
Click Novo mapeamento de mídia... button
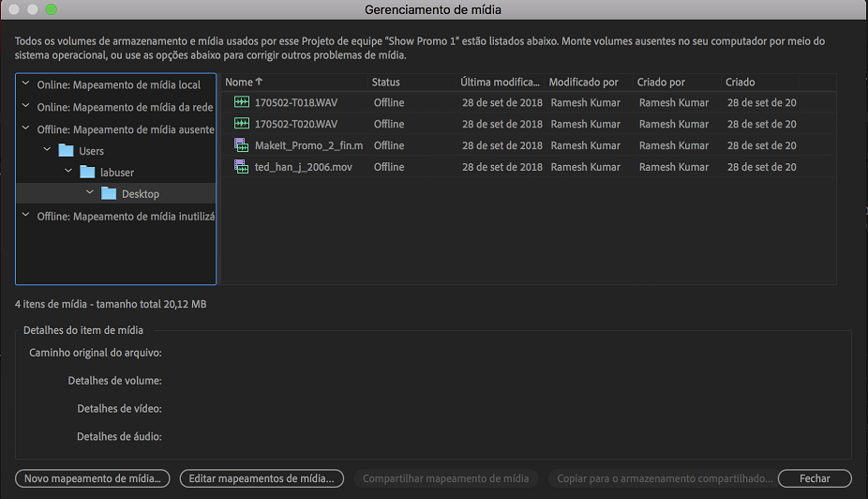click(x=93, y=478)
